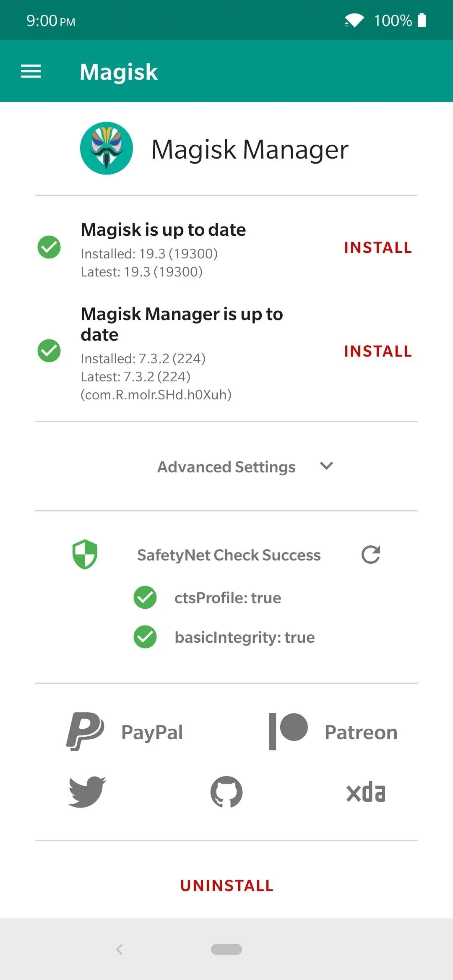453x980 pixels.
Task: Open the Twitter bird icon
Action: pos(87,792)
